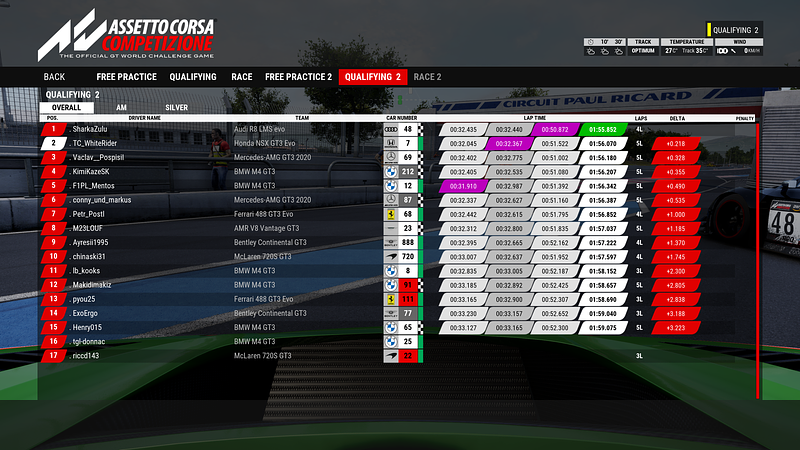
Task: Go back with the BACK button
Action: click(54, 77)
